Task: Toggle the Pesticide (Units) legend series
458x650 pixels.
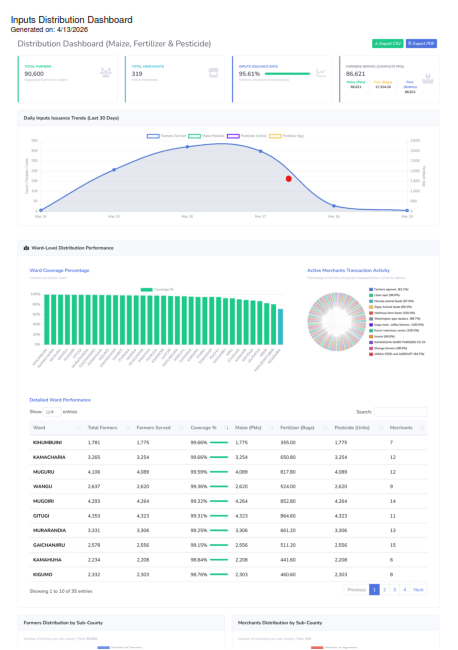Action: [247, 136]
